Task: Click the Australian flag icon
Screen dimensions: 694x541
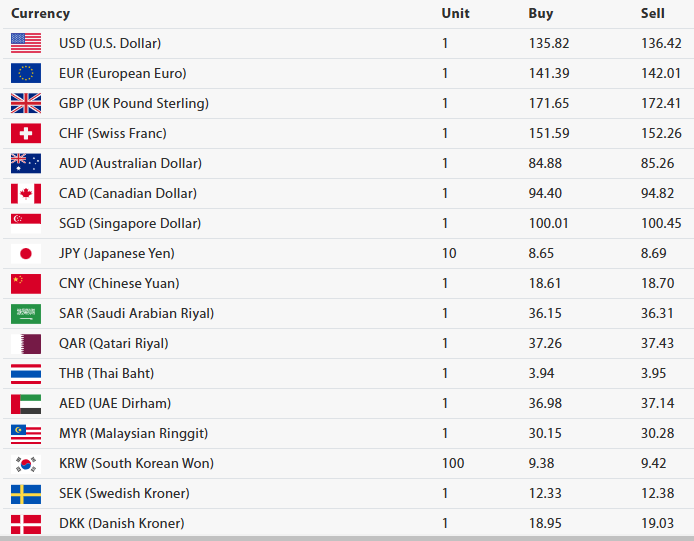Action: tap(26, 163)
